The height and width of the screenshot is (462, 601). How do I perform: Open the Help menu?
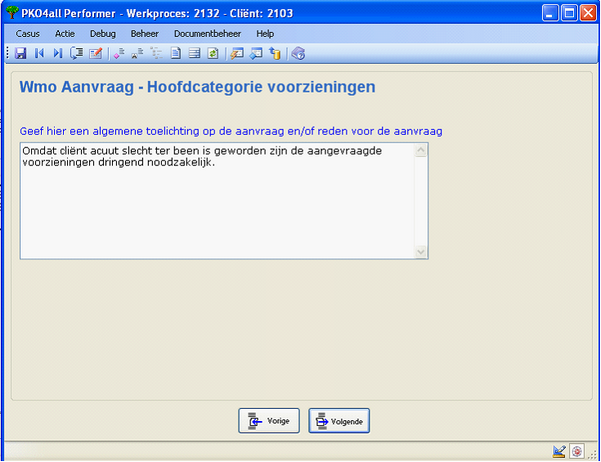click(x=265, y=34)
